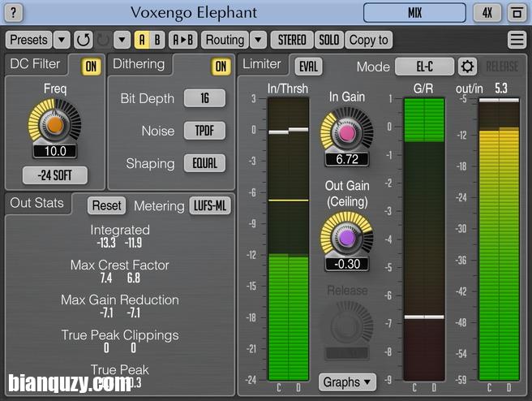The image size is (532, 401).
Task: Click the Freq value field 10.0
Action: point(55,151)
